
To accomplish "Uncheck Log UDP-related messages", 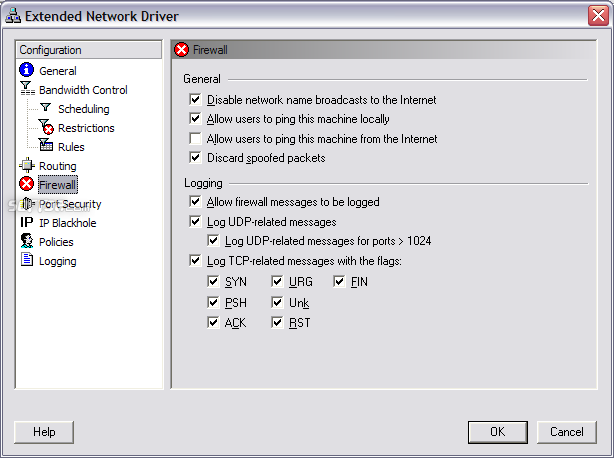I will [195, 221].
